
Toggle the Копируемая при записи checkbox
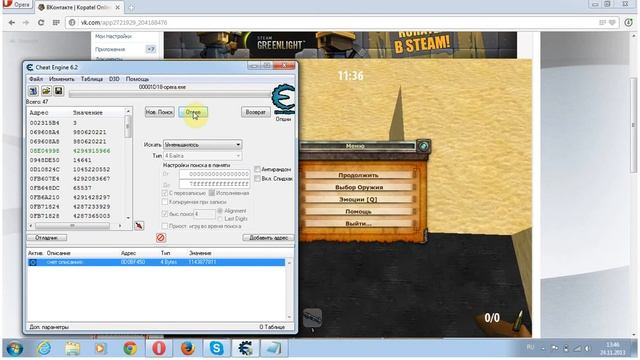[x=165, y=202]
